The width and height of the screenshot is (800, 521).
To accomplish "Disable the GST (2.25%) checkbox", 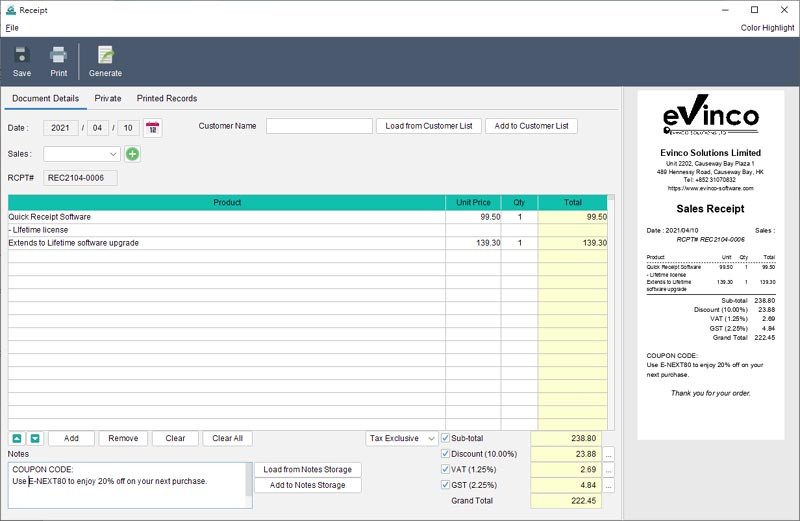I will (446, 485).
